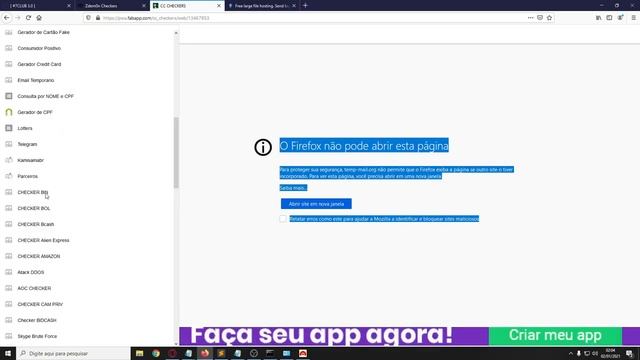Click the icon beside Consumidor Positivo
640x360 pixels.
pos(9,48)
